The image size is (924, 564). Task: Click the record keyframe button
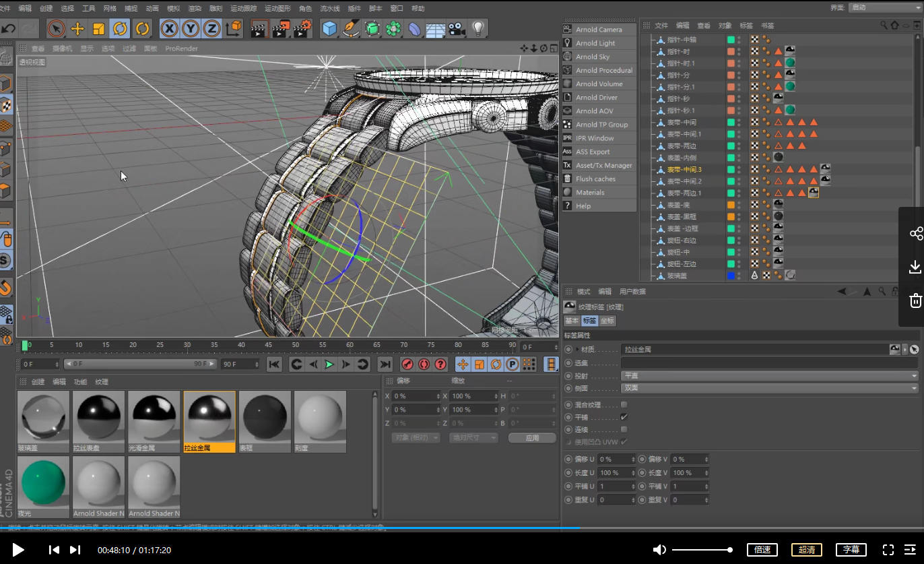407,365
